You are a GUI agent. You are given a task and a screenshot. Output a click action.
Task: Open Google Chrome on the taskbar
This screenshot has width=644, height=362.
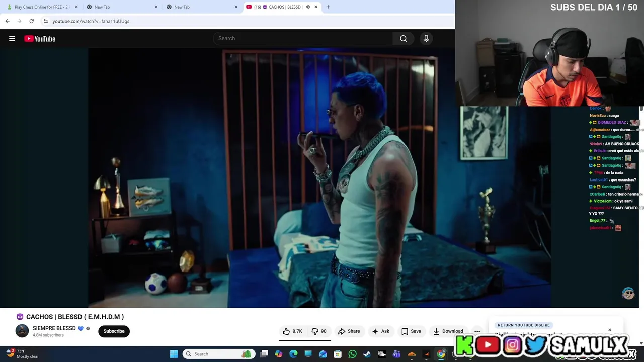pos(441,354)
